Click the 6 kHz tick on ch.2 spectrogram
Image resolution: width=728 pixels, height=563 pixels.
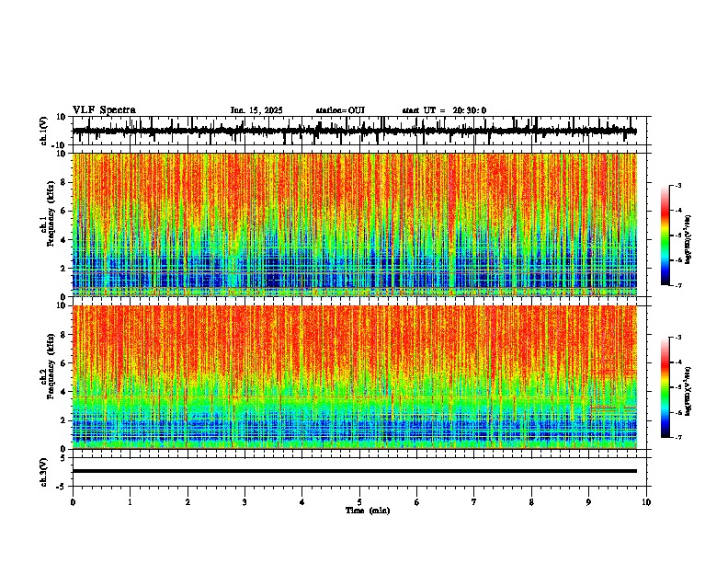click(64, 363)
